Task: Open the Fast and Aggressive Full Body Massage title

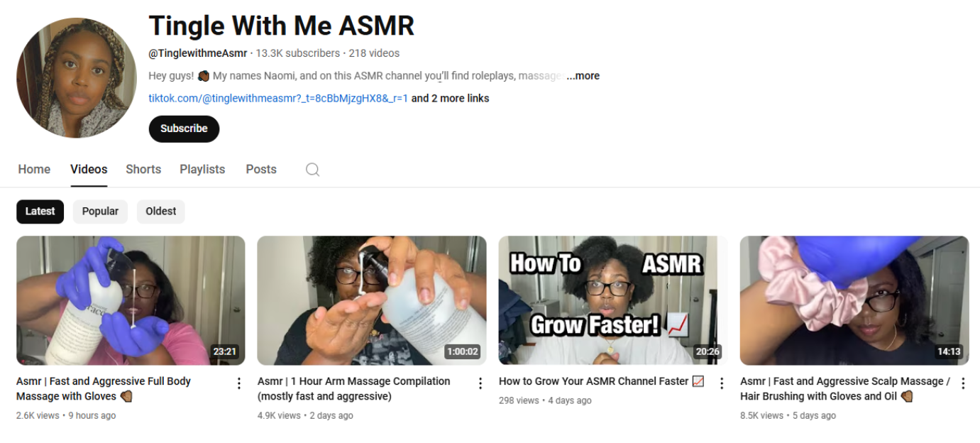Action: point(104,389)
